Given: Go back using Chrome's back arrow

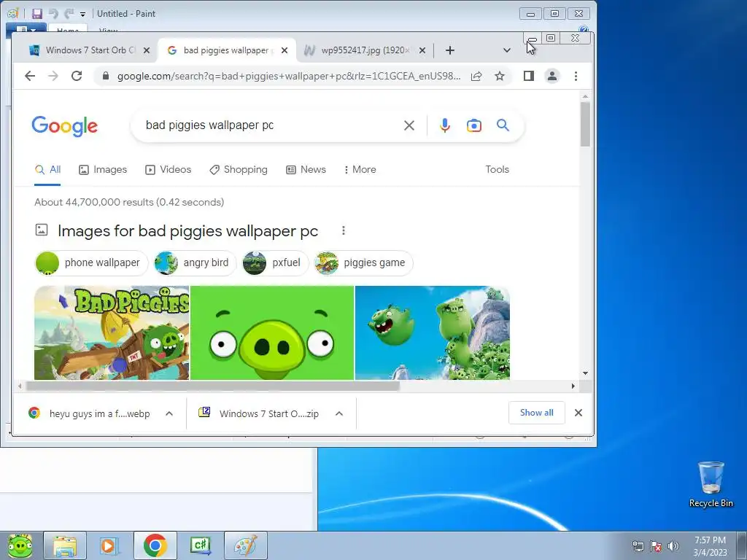Looking at the screenshot, I should (30, 76).
